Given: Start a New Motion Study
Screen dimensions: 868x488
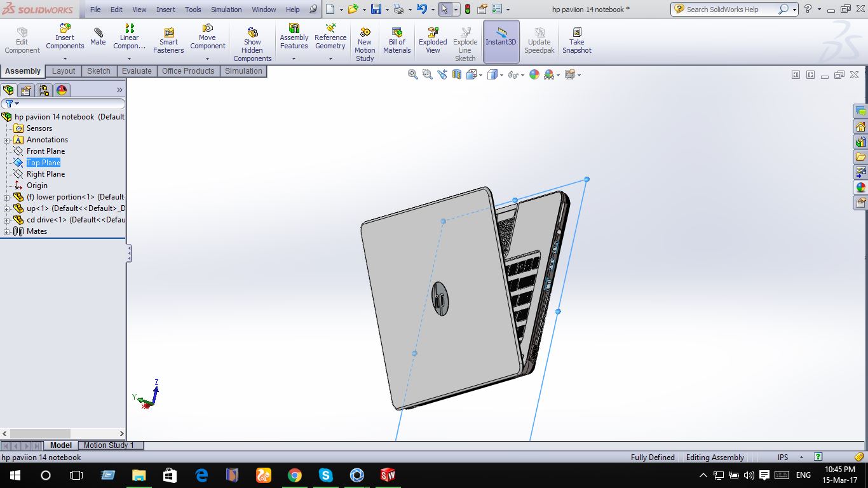Looking at the screenshot, I should tap(365, 45).
